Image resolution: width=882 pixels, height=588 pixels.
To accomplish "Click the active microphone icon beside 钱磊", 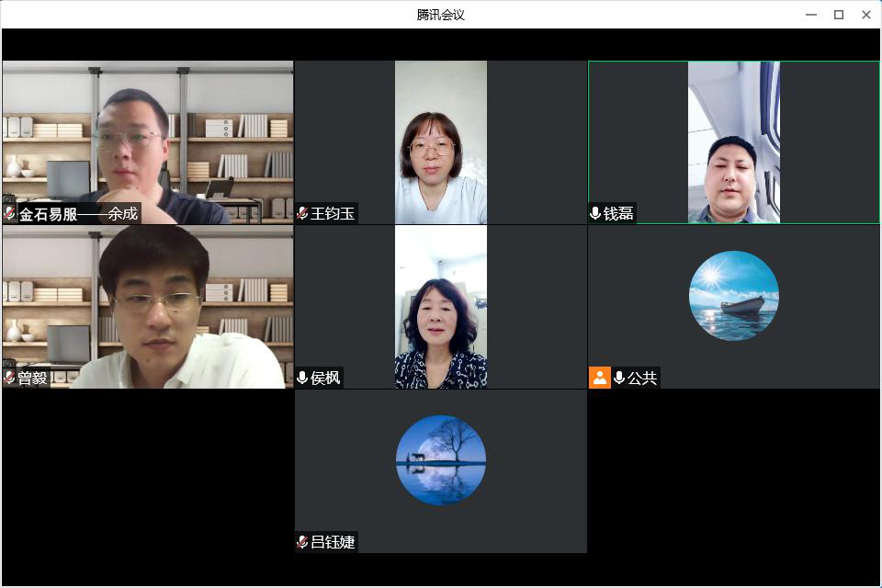I will coord(595,214).
